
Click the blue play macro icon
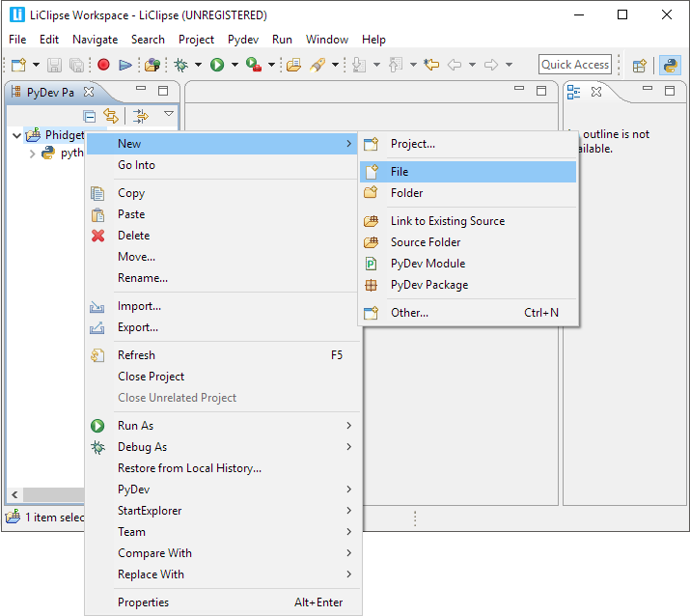tap(125, 65)
